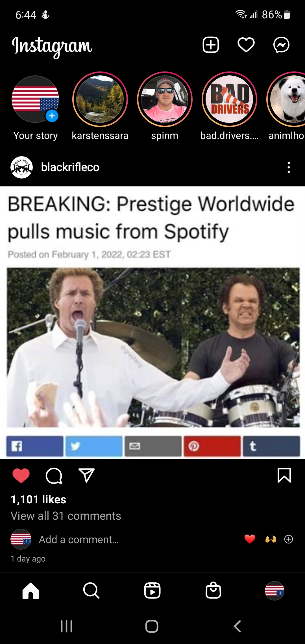The height and width of the screenshot is (644, 305).
Task: Open the new post plus icon
Action: click(211, 45)
